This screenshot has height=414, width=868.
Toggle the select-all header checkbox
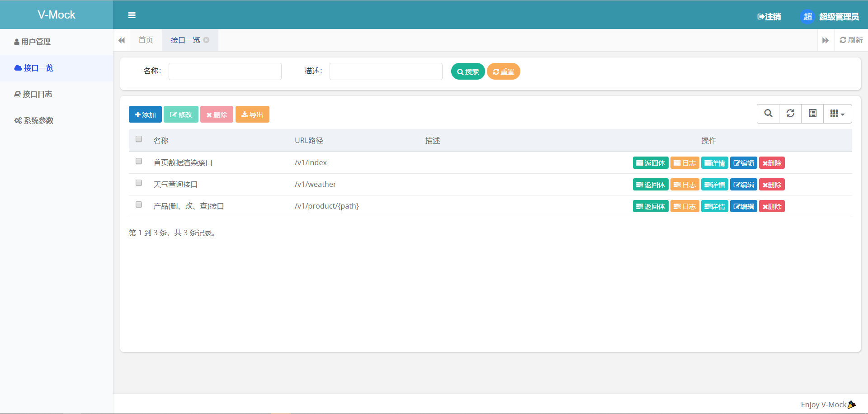(139, 139)
